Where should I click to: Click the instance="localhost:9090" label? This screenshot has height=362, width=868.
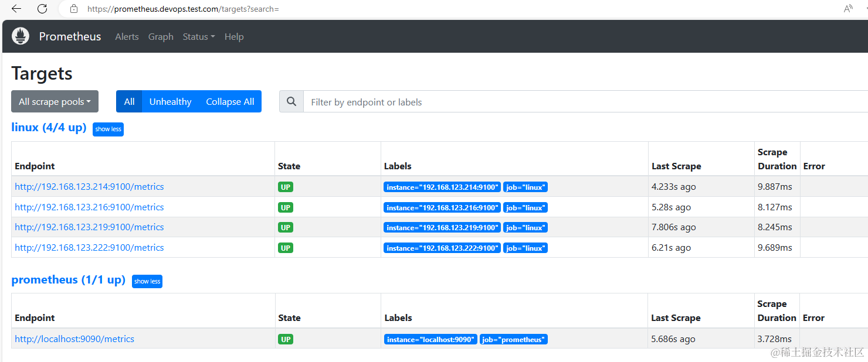[x=430, y=339]
